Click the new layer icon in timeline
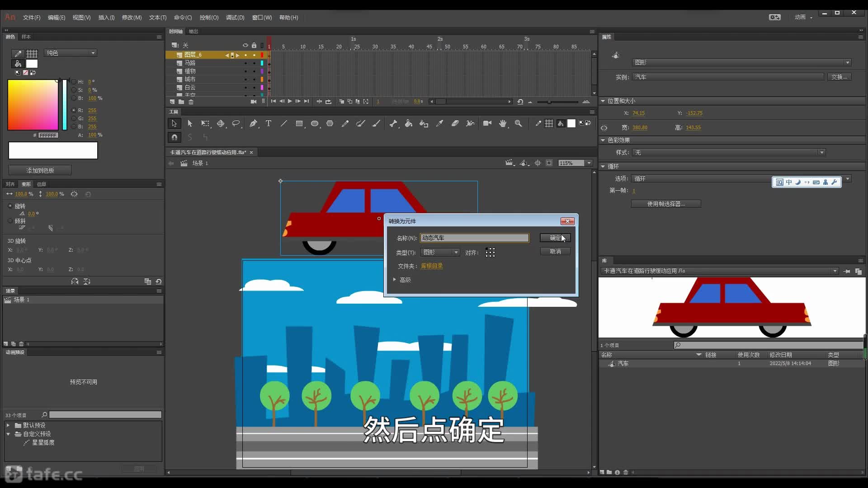 172,102
